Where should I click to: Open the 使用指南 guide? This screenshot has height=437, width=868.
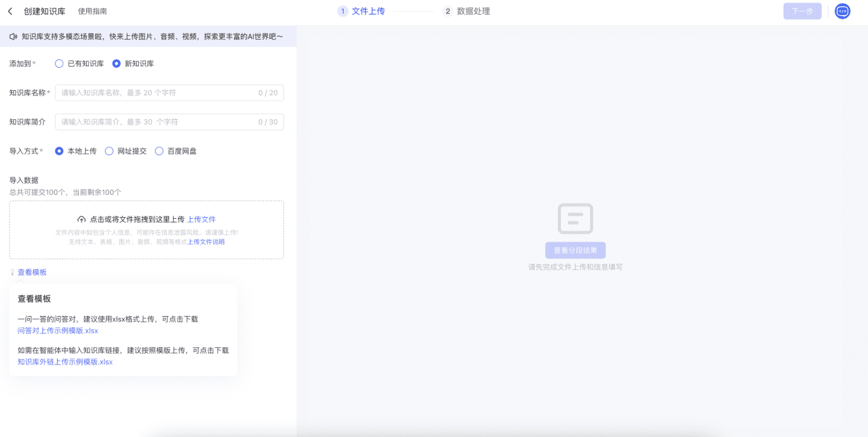click(x=92, y=11)
